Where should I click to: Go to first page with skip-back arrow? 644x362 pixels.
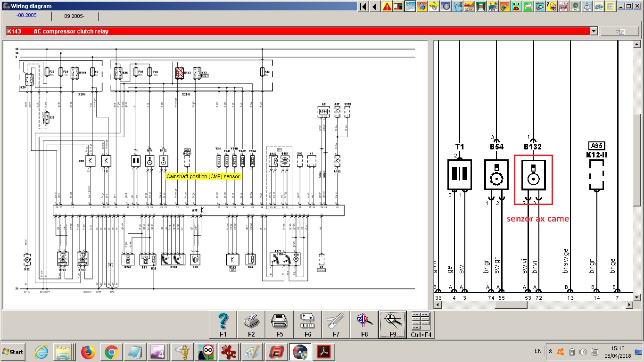point(363,7)
